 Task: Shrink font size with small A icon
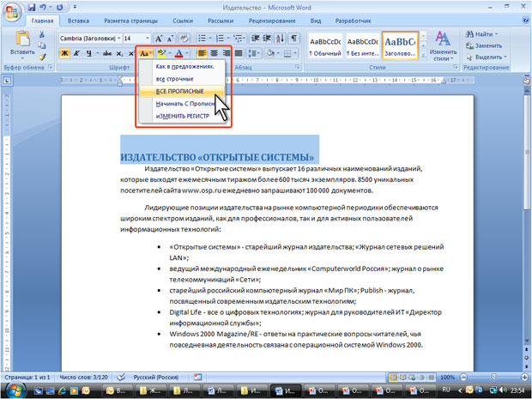pyautogui.click(x=170, y=39)
